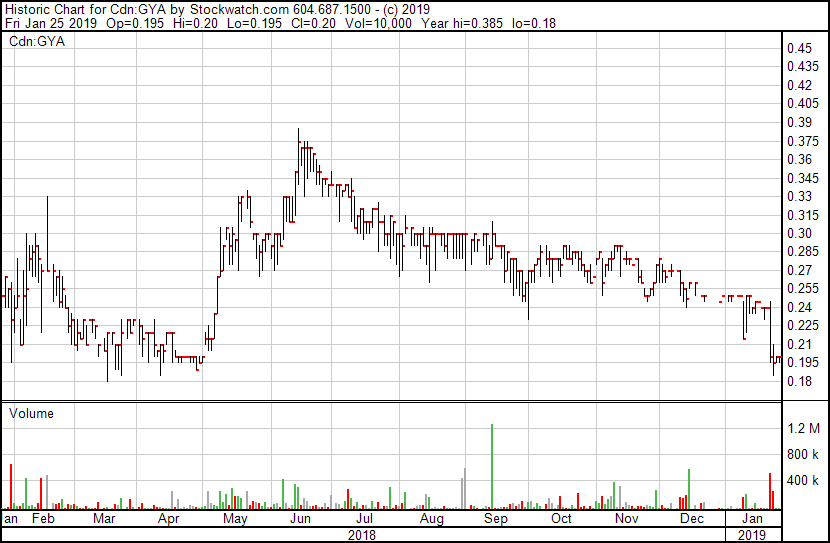Click the 0.21 price axis label

click(799, 345)
